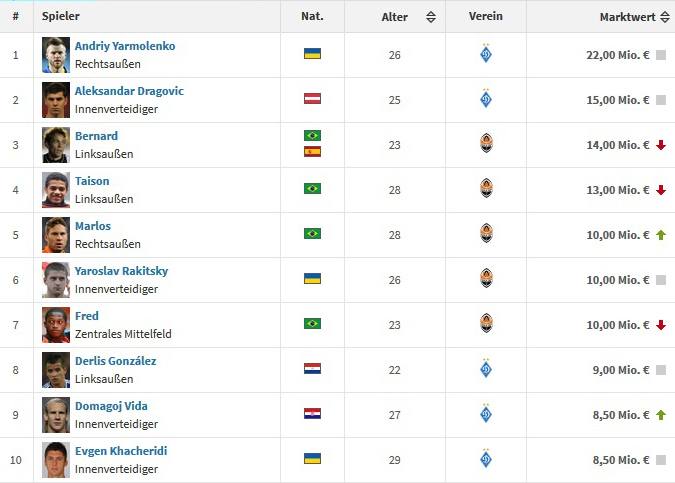Click Dynamo Kyiv crest in Khacheridi's row
675x483 pixels.
pos(486,459)
